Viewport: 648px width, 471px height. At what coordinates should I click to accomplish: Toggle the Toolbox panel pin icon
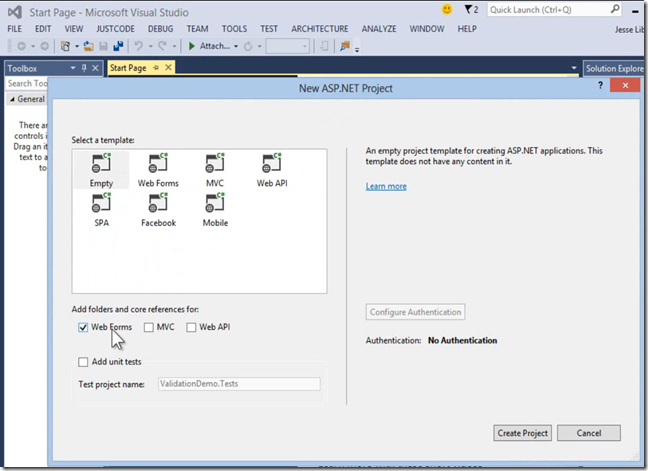pyautogui.click(x=84, y=68)
